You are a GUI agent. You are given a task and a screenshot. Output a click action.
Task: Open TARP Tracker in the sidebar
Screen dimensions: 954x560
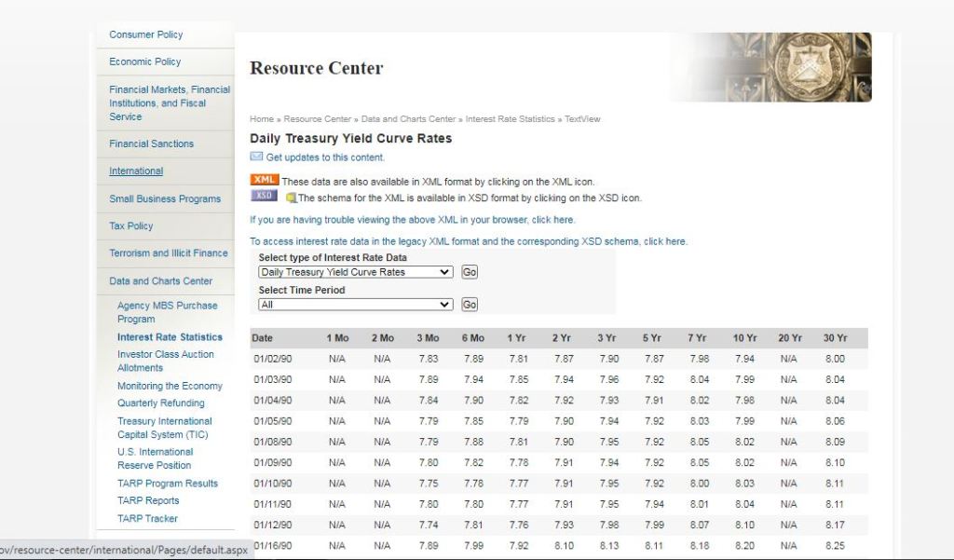147,518
